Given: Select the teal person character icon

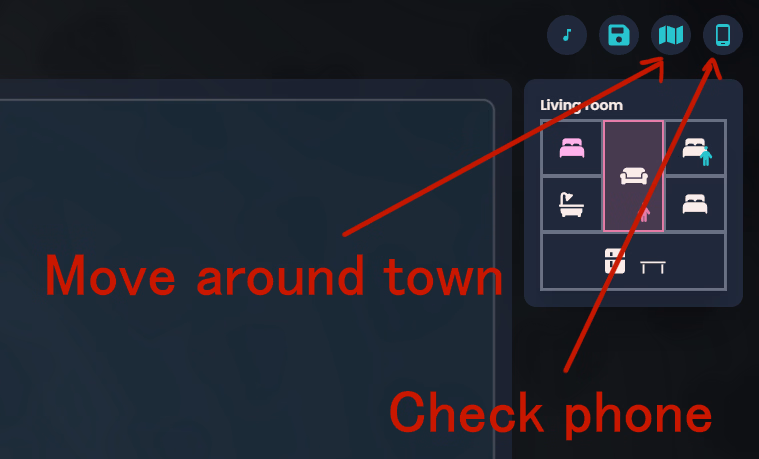Looking at the screenshot, I should pos(706,156).
